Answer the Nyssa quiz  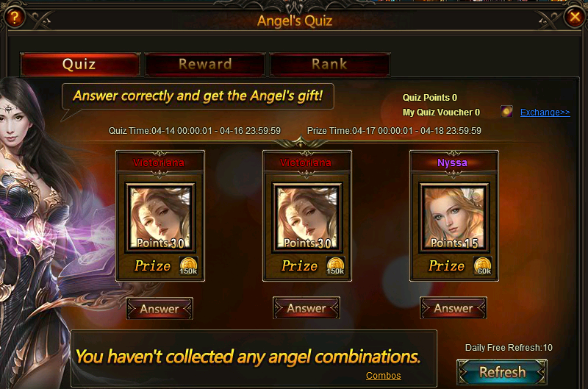tap(453, 308)
